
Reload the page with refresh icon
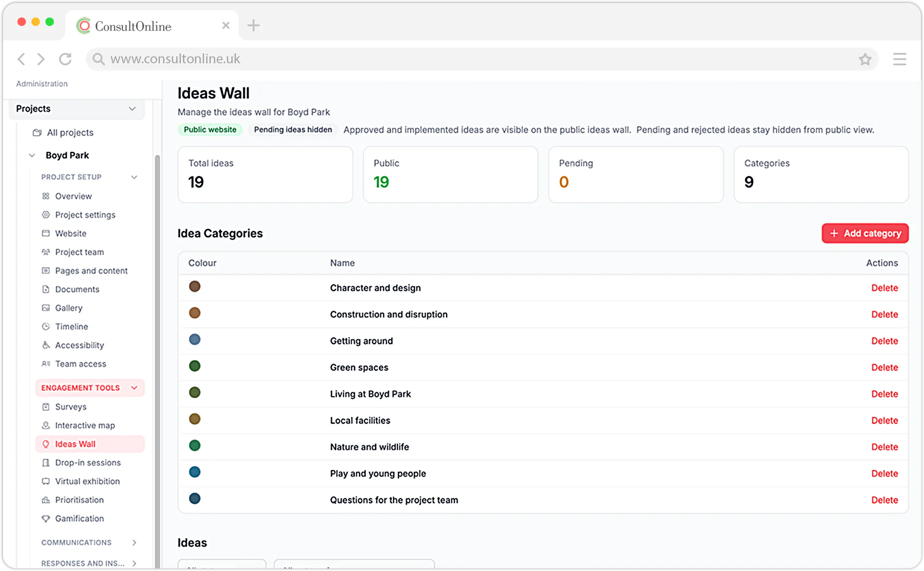coord(65,59)
